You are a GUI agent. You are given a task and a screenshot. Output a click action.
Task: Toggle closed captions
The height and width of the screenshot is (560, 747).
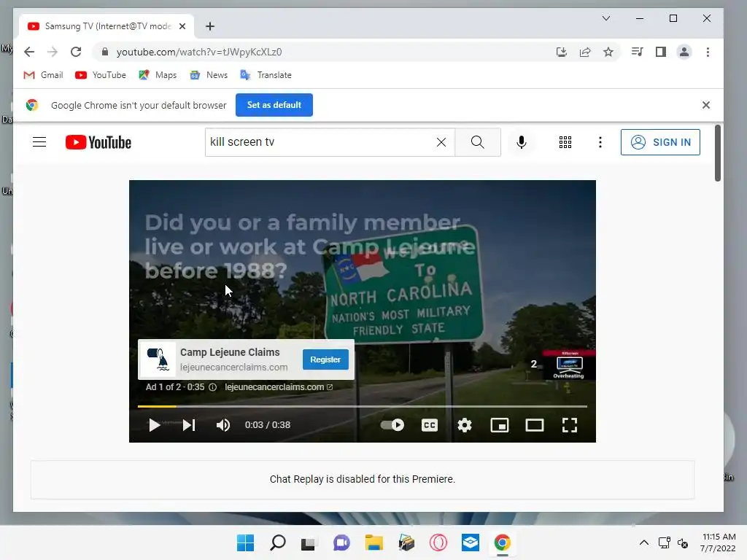429,425
